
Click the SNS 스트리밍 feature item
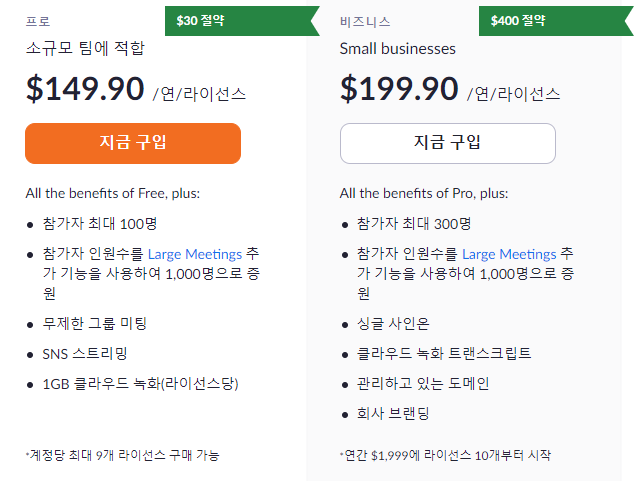click(x=86, y=353)
